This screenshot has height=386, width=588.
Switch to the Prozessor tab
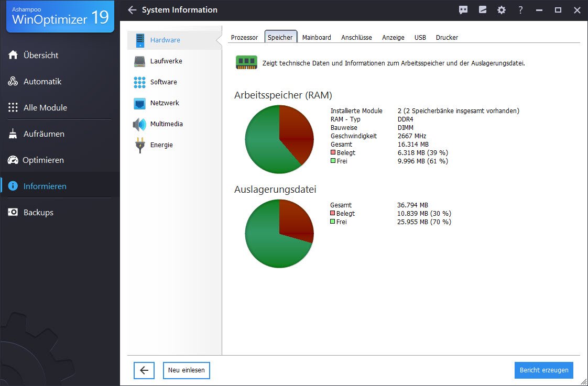(x=244, y=38)
